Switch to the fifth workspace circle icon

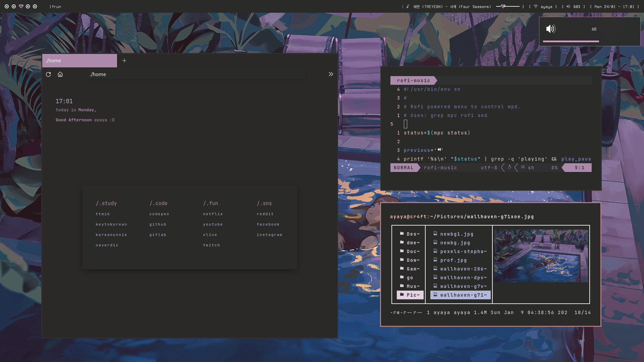click(x=35, y=6)
